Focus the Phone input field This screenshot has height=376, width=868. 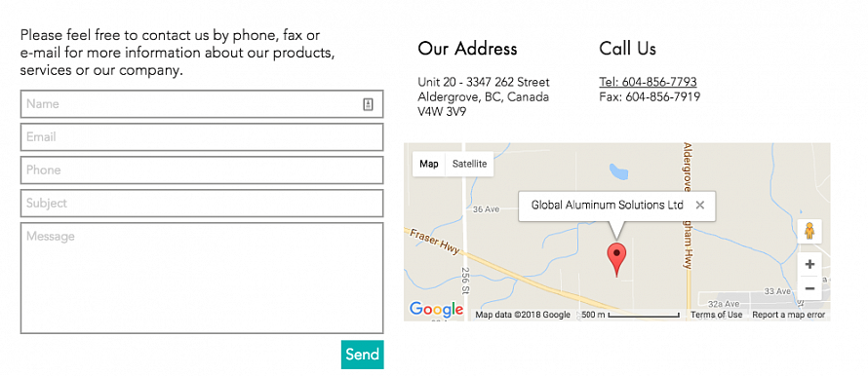[202, 170]
